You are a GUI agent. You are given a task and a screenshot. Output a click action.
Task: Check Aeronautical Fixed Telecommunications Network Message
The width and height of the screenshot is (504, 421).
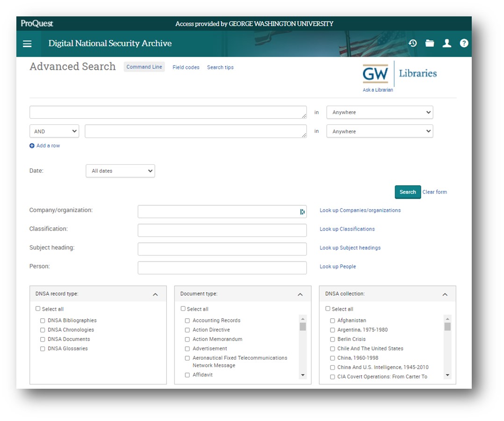(187, 358)
